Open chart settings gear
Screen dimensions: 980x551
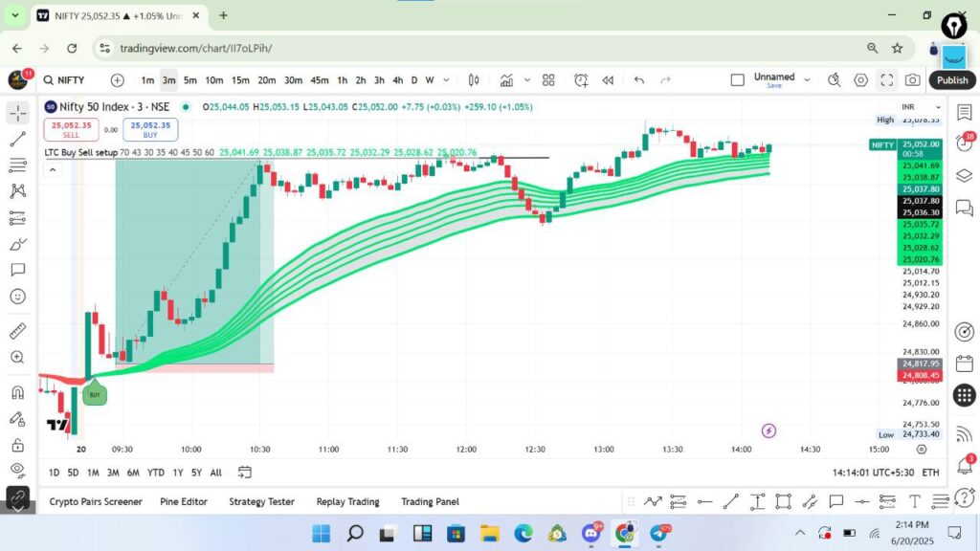[x=860, y=80]
